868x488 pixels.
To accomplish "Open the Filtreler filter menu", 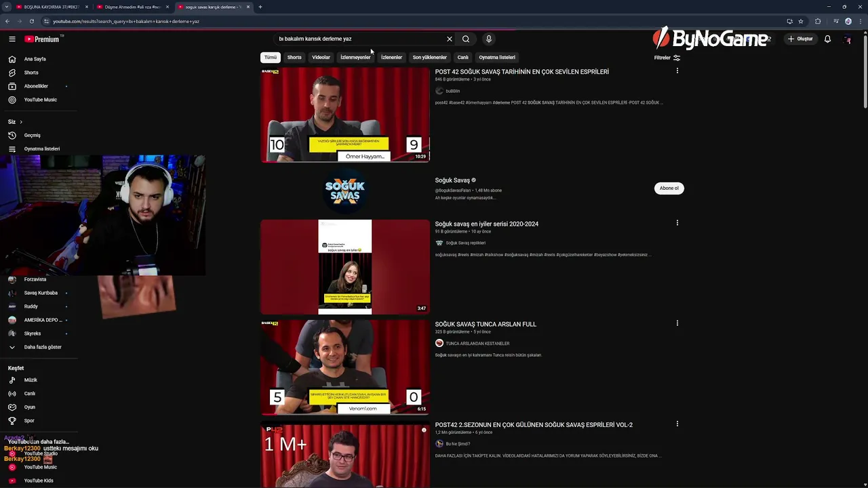I will point(667,58).
